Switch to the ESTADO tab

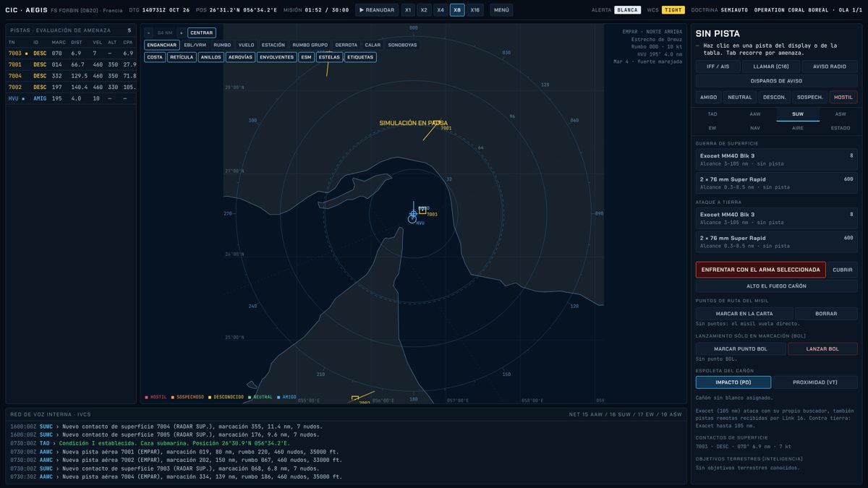841,128
